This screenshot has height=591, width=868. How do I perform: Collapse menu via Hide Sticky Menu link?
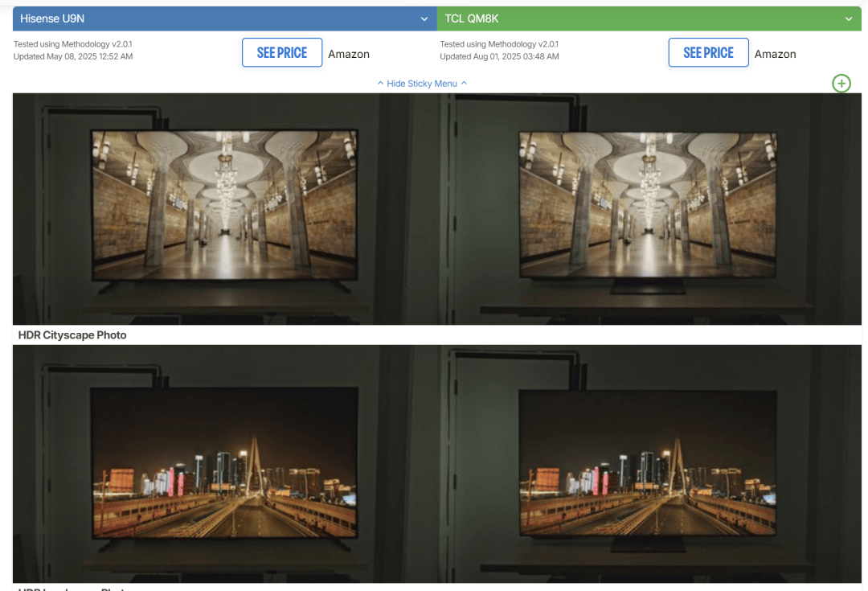422,84
